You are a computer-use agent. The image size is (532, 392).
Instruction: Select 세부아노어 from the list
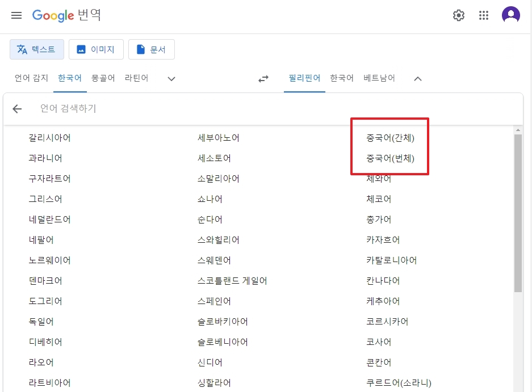(x=219, y=138)
